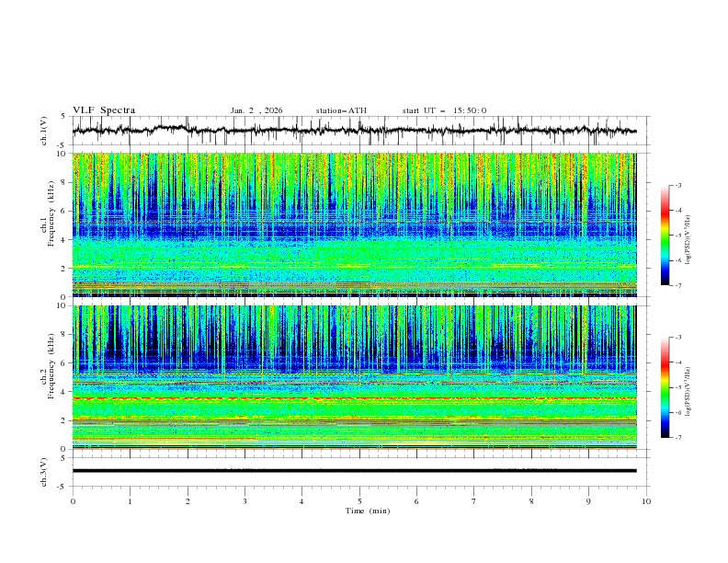728x563 pixels.
Task: Click the "ch.3(V)" waveform axis label
Action: point(44,472)
